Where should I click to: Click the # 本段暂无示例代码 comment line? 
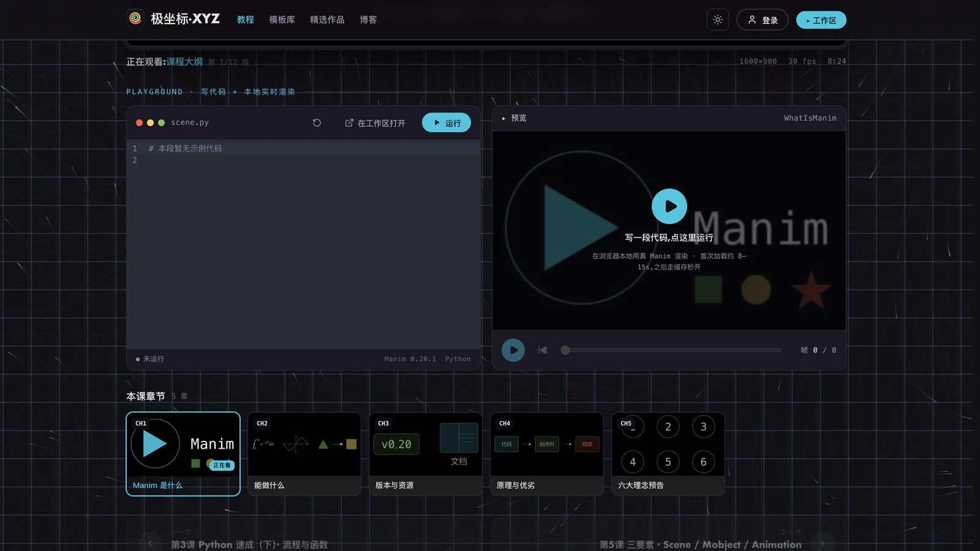pos(186,149)
